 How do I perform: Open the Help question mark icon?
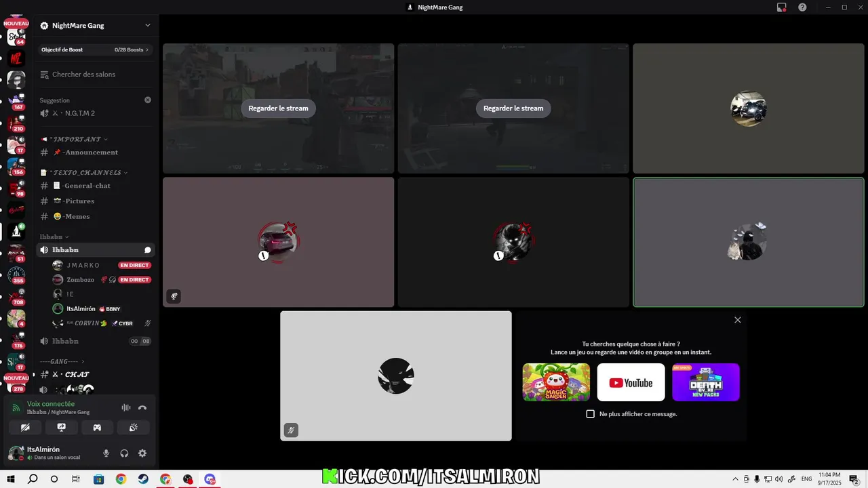point(802,7)
